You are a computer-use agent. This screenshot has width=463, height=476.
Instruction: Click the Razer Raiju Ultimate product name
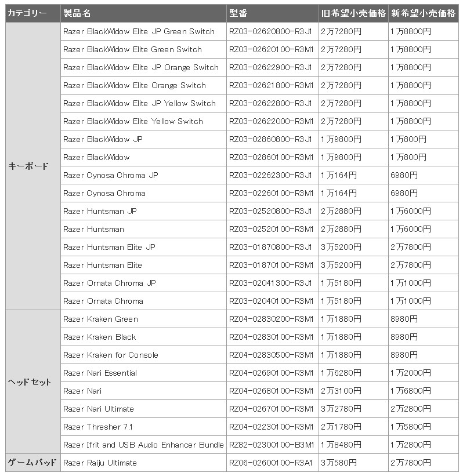(100, 463)
